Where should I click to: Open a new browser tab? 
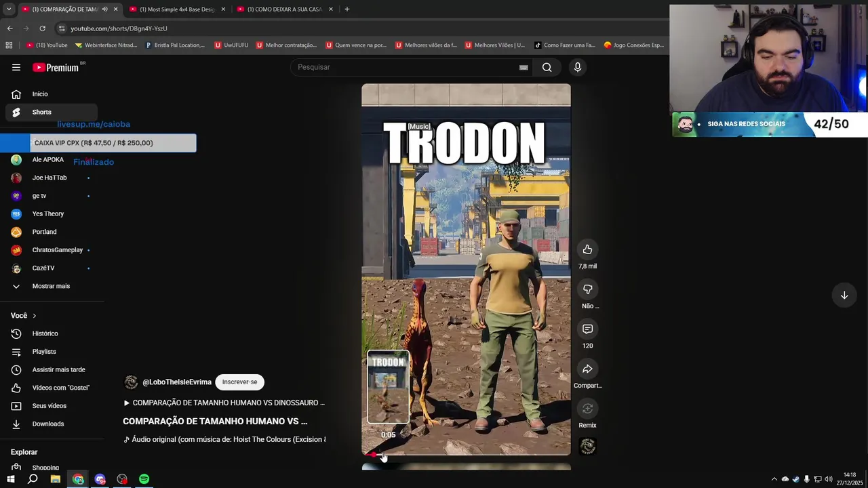coord(347,9)
